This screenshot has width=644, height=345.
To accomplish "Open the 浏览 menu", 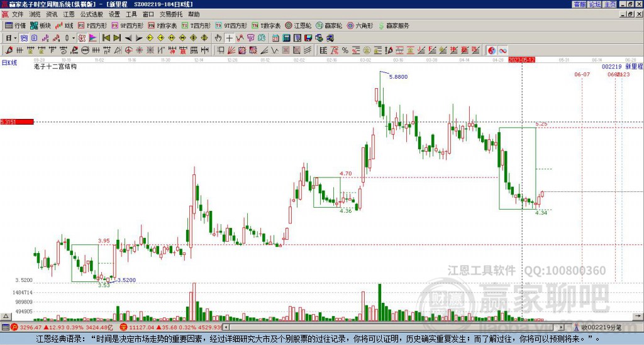I will 35,14.
